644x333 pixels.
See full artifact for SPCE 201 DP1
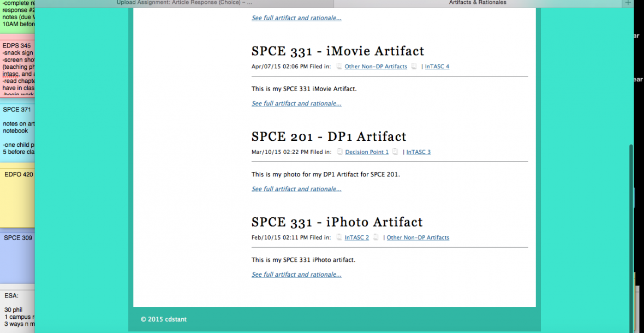(296, 189)
